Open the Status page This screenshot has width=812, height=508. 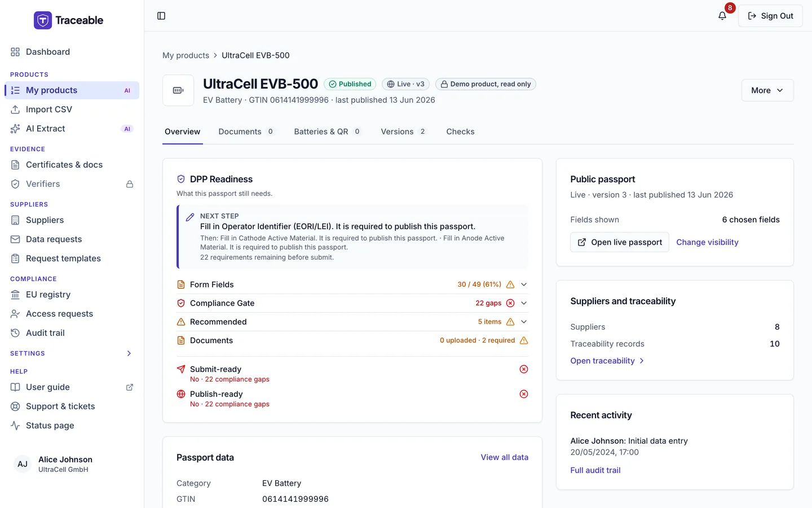72,426
